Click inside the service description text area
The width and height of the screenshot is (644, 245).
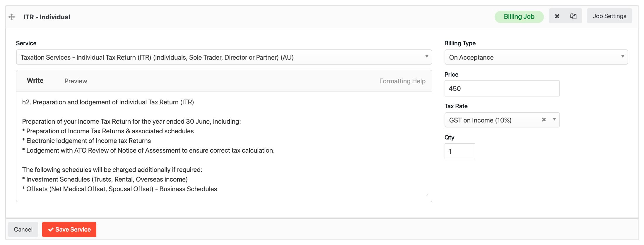click(224, 146)
